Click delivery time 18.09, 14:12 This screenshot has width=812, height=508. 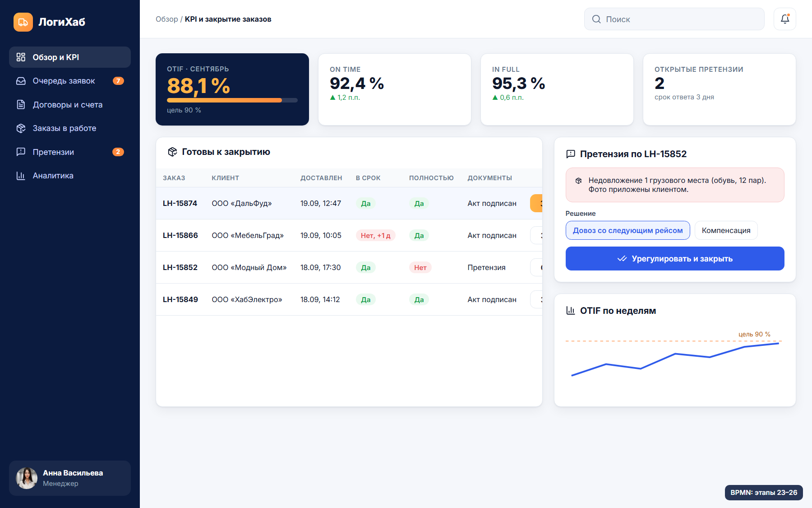320,299
